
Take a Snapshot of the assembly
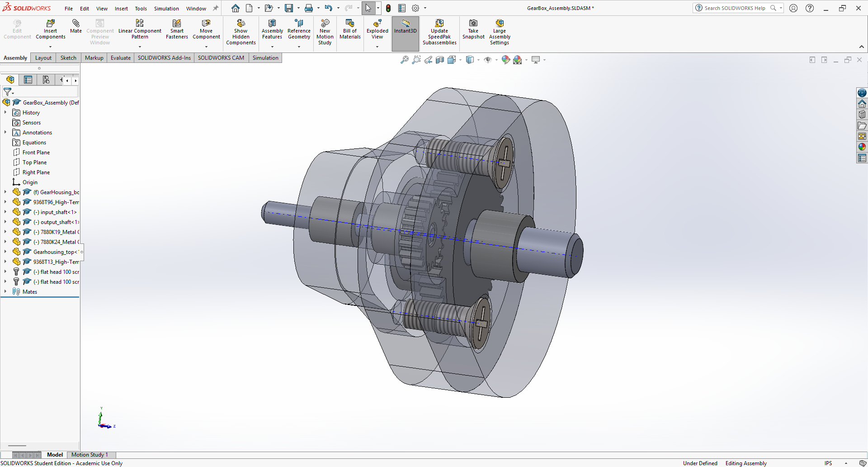pos(473,29)
